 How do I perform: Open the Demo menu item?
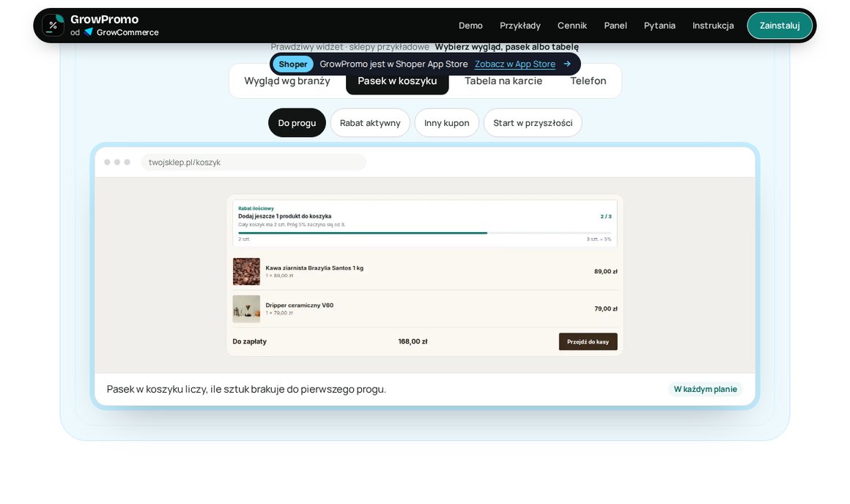coord(470,26)
